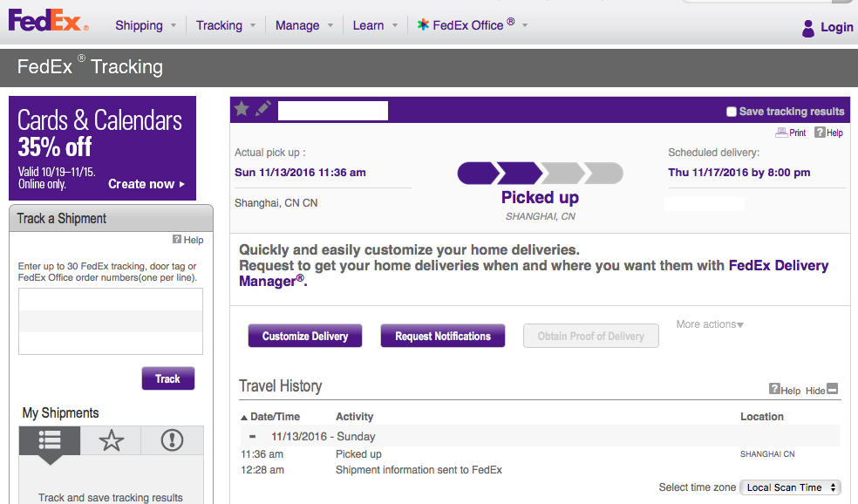Select the starred shipments tab
Image resolution: width=858 pixels, height=504 pixels.
111,440
